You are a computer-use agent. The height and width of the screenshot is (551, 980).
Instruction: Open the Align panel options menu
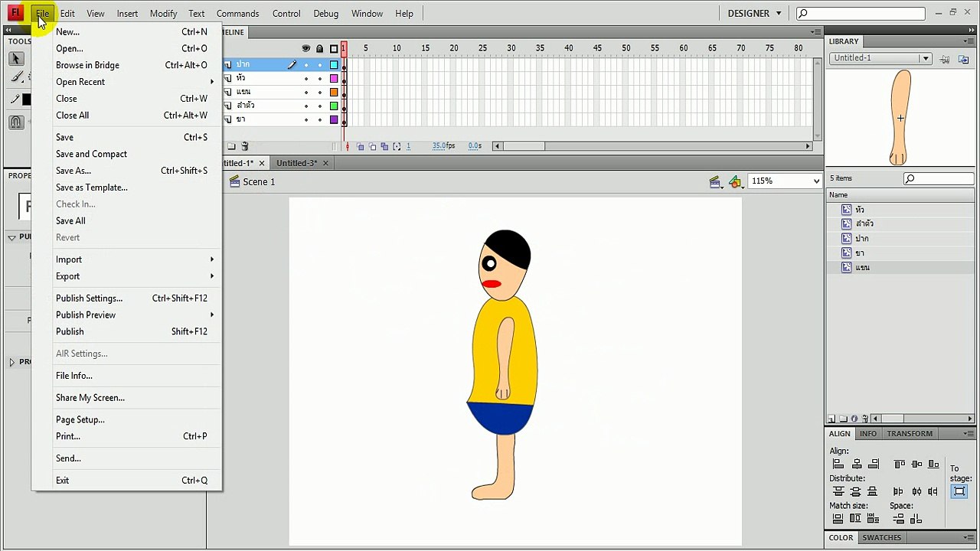pyautogui.click(x=969, y=434)
